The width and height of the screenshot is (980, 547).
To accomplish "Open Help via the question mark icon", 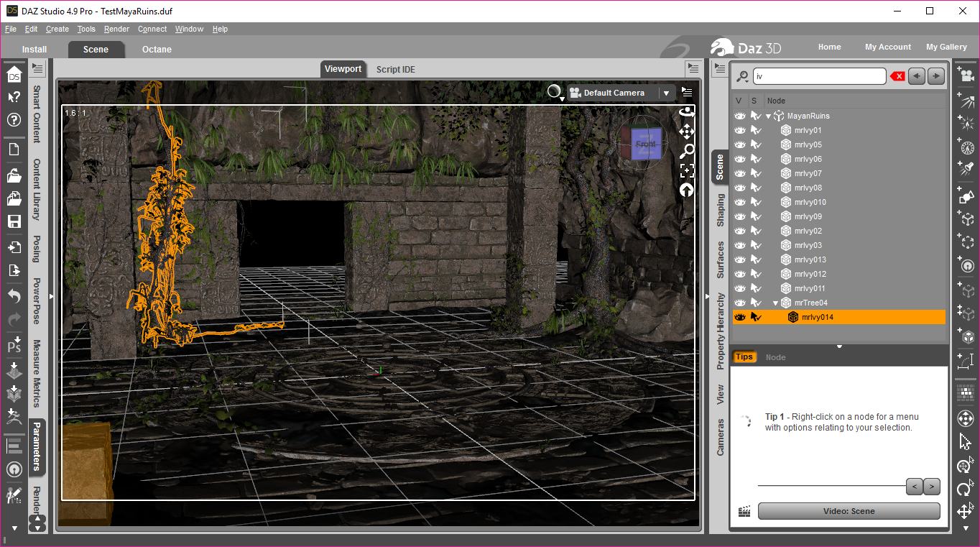I will [14, 120].
